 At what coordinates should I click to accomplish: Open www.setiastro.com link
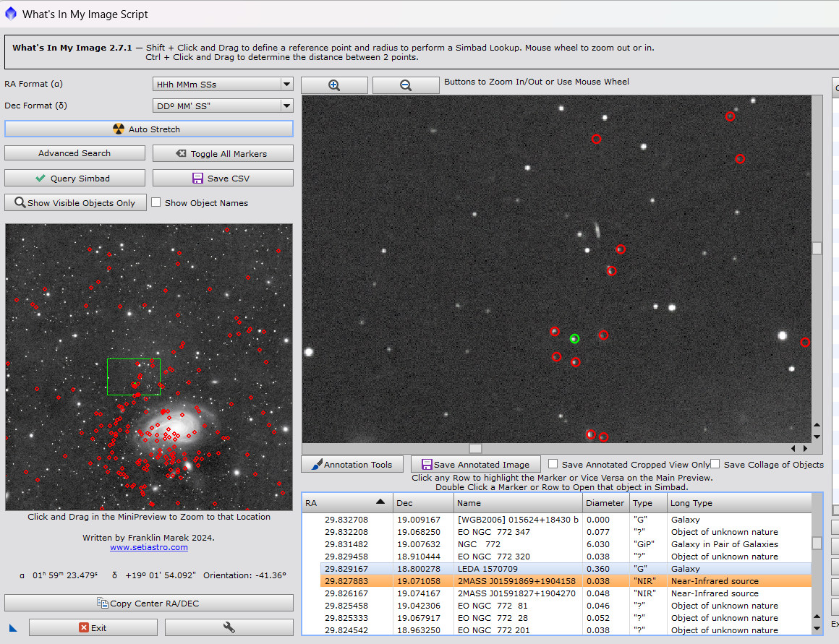149,547
